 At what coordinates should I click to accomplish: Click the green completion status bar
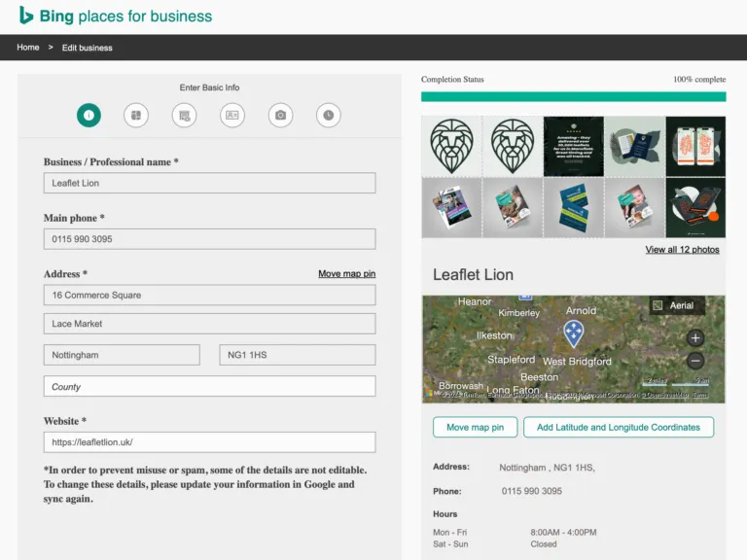(573, 97)
